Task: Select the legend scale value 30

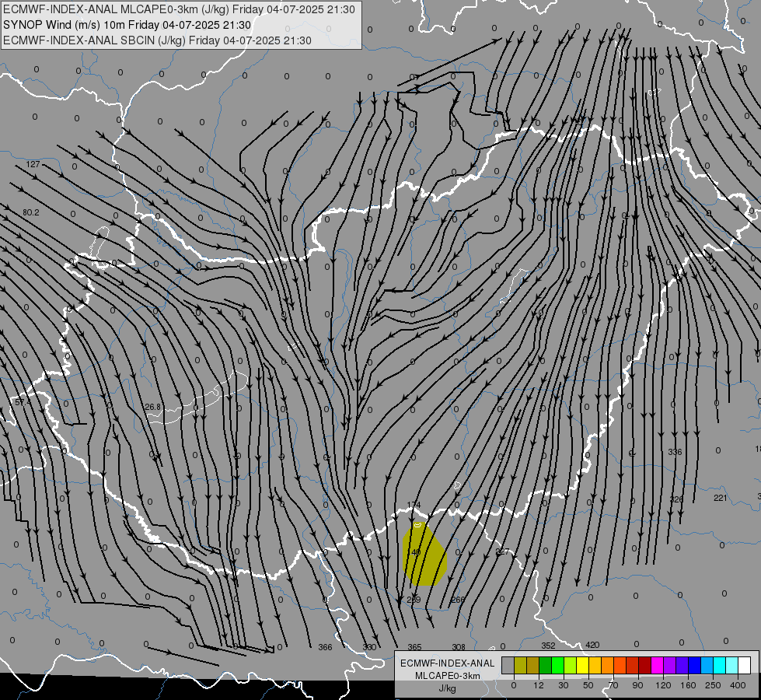Action: coord(564,685)
